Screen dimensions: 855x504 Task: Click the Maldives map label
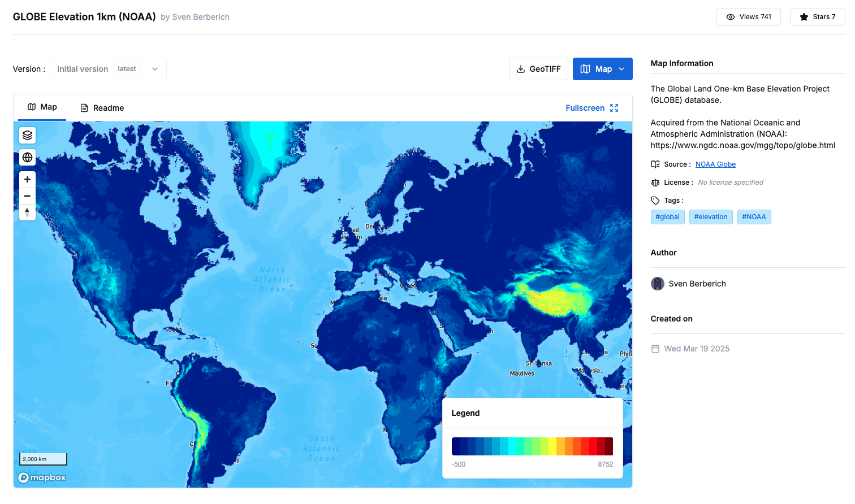click(x=522, y=373)
